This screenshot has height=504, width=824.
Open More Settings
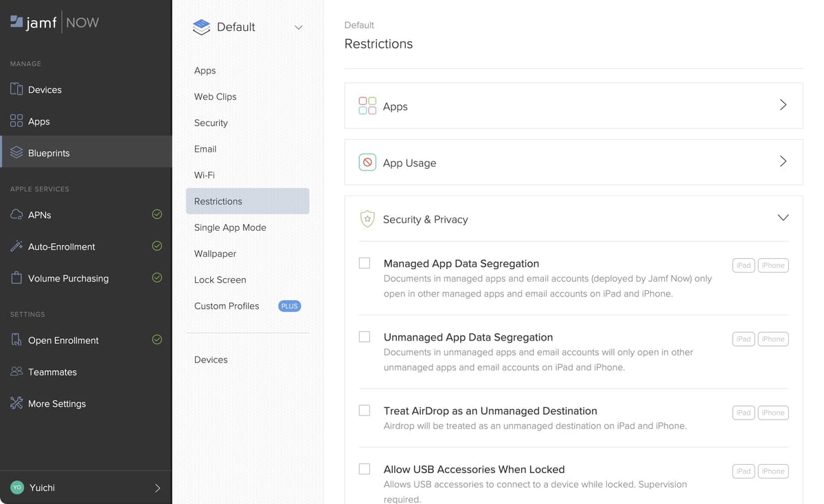(86, 403)
